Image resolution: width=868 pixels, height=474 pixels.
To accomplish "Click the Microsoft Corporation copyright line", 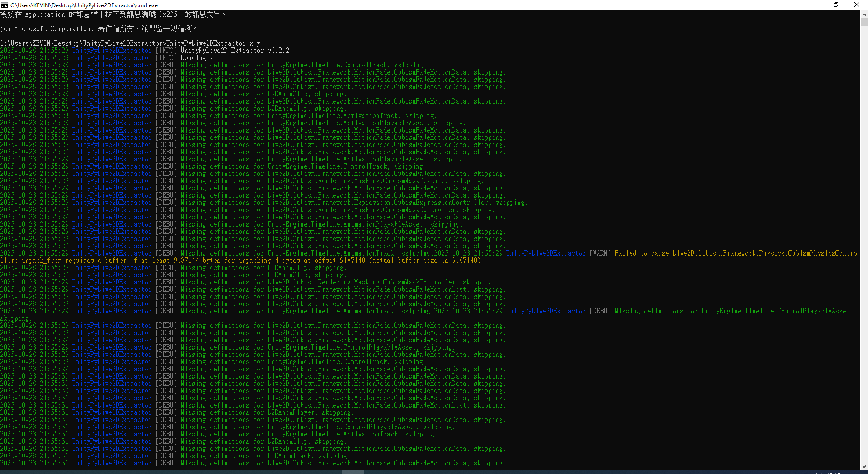I will pos(99,29).
